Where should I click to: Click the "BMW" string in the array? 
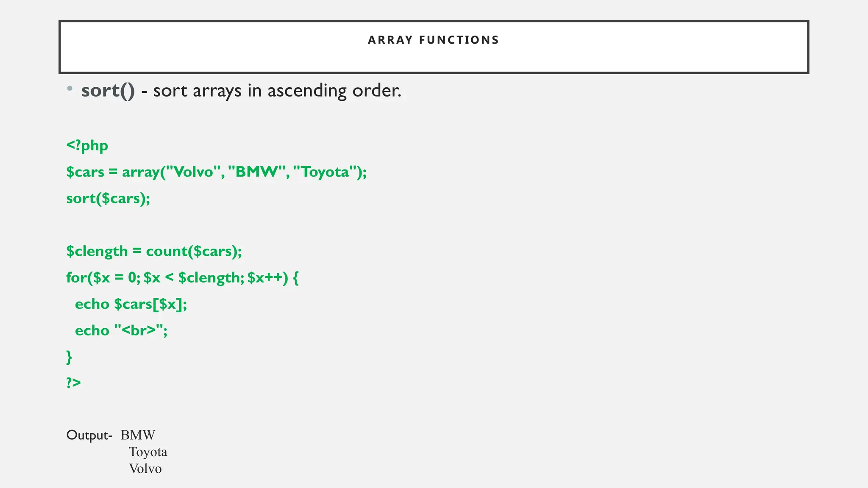click(256, 172)
